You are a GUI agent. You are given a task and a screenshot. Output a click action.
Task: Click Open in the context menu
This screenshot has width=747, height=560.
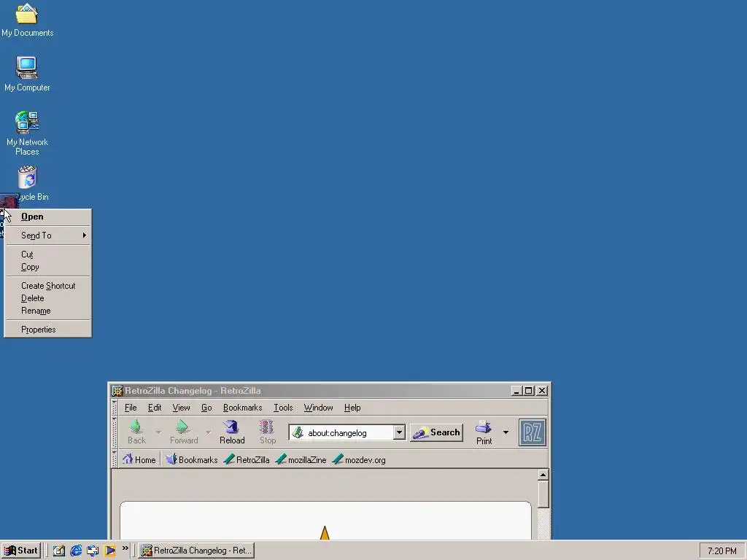(x=47, y=217)
